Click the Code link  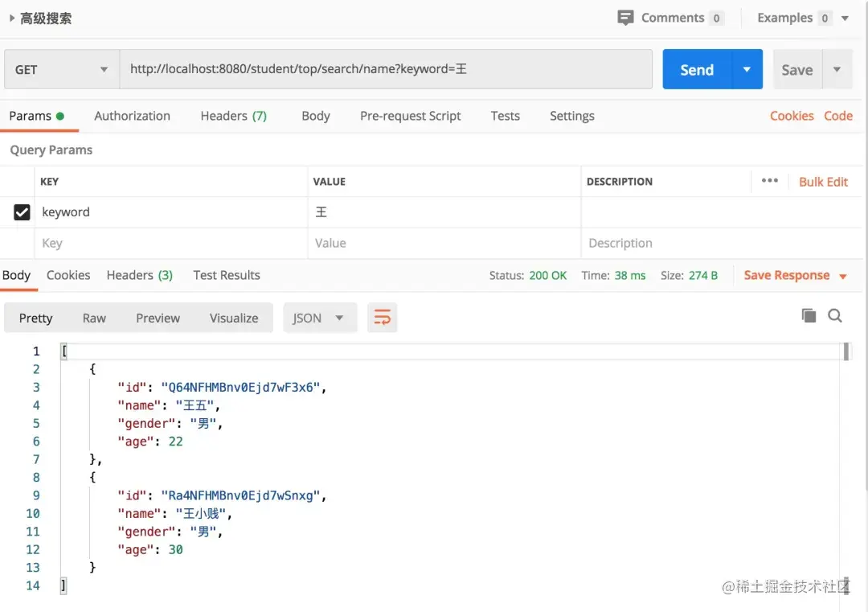838,115
